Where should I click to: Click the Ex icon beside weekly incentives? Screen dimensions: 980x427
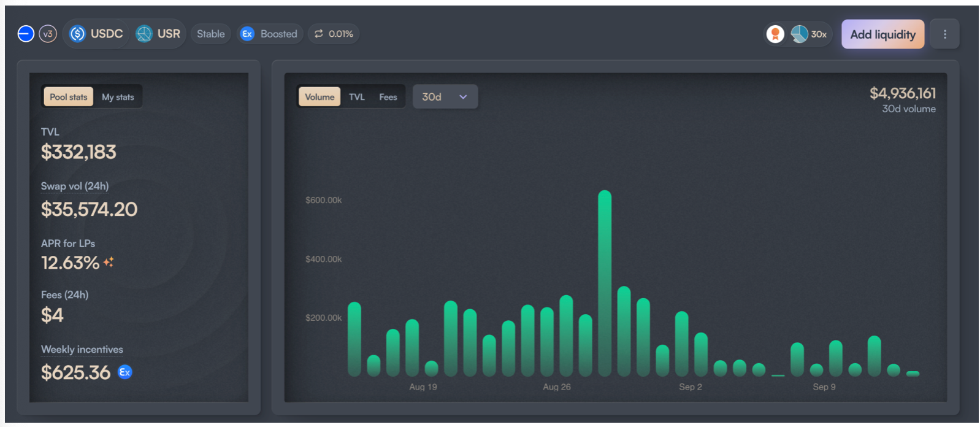tap(124, 372)
